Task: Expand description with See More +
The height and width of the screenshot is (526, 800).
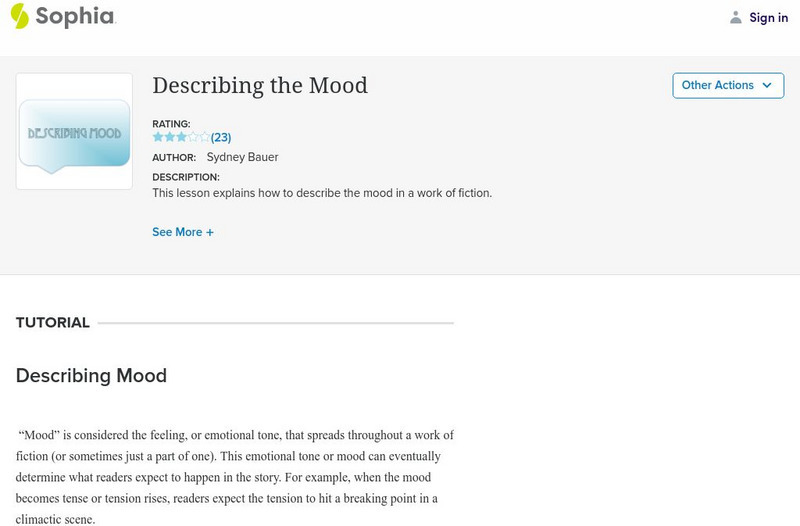Action: tap(183, 232)
